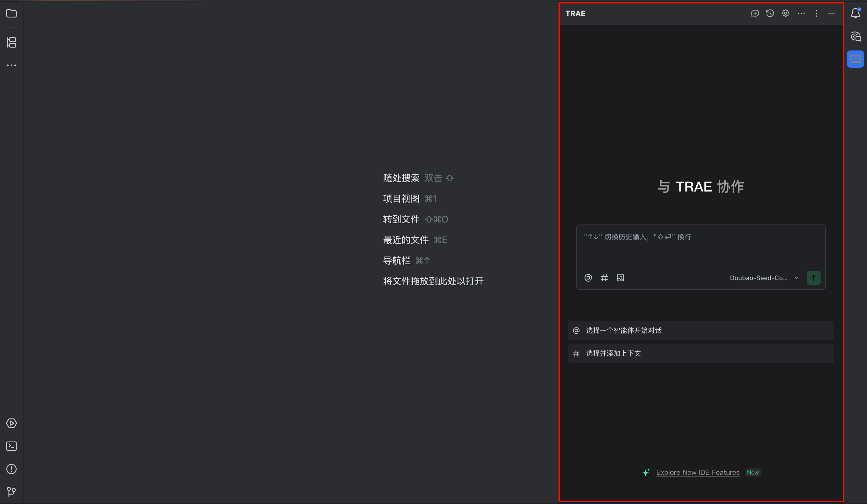The width and height of the screenshot is (867, 504).
Task: Open the Notifications bell
Action: coord(856,13)
